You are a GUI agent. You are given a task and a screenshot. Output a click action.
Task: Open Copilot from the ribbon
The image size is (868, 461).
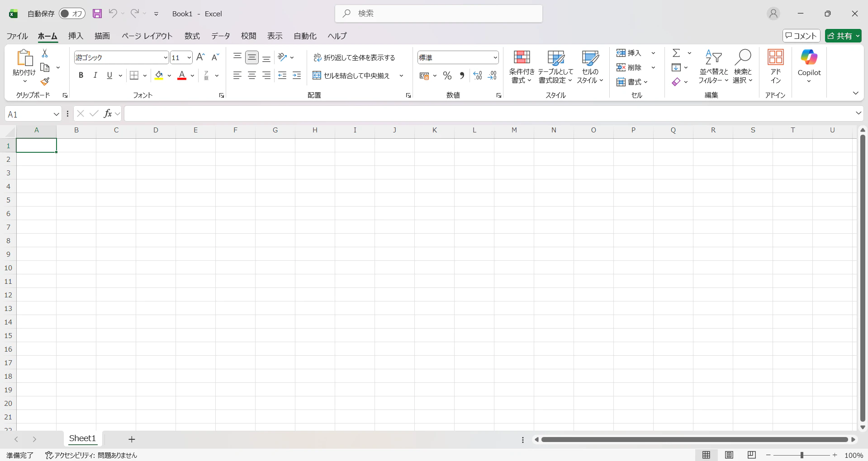[x=809, y=66]
